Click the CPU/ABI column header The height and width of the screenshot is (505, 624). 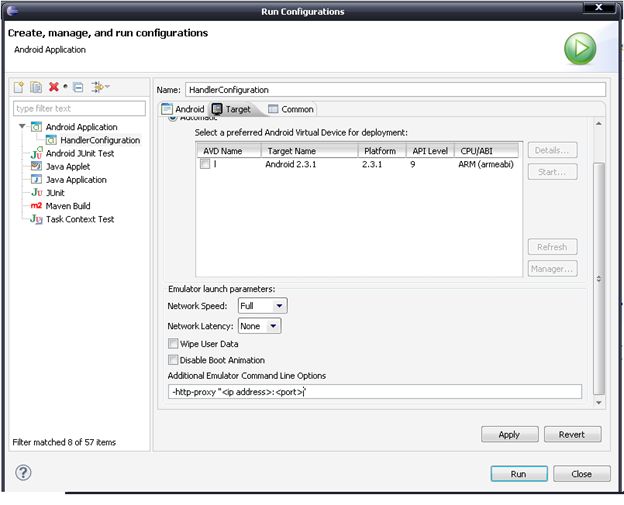[x=486, y=151]
